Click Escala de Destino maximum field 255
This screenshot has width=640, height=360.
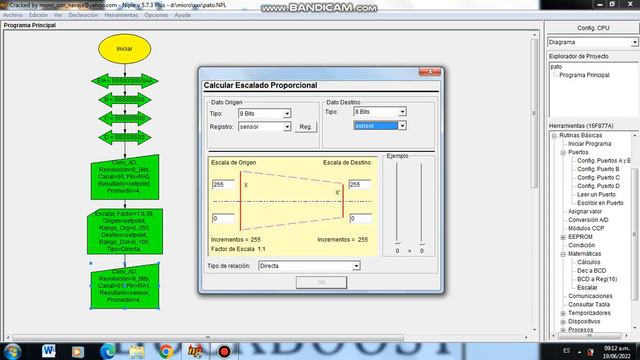360,185
